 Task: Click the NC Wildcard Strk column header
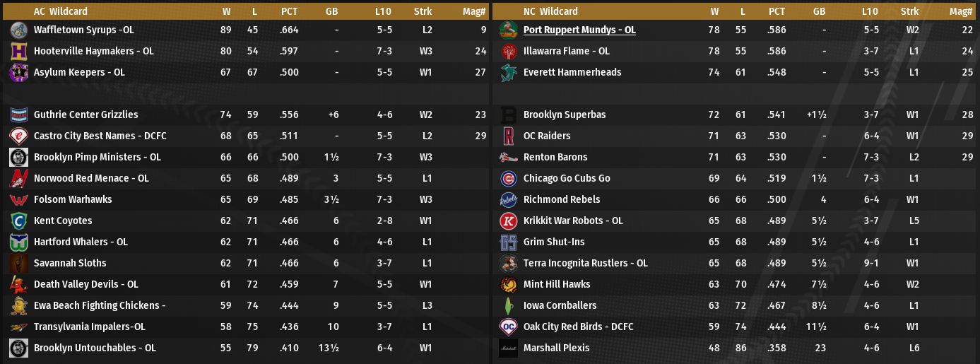click(909, 11)
